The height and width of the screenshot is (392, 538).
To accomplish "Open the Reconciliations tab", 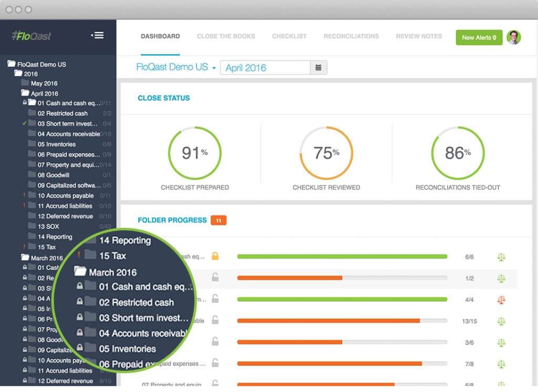I will pyautogui.click(x=351, y=37).
